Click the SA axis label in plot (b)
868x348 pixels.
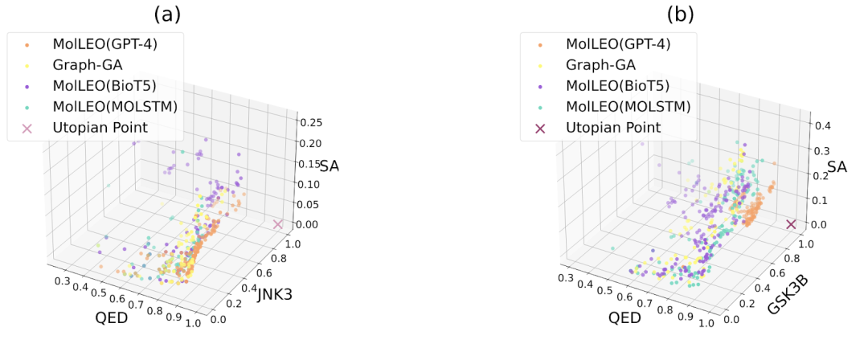tap(837, 167)
